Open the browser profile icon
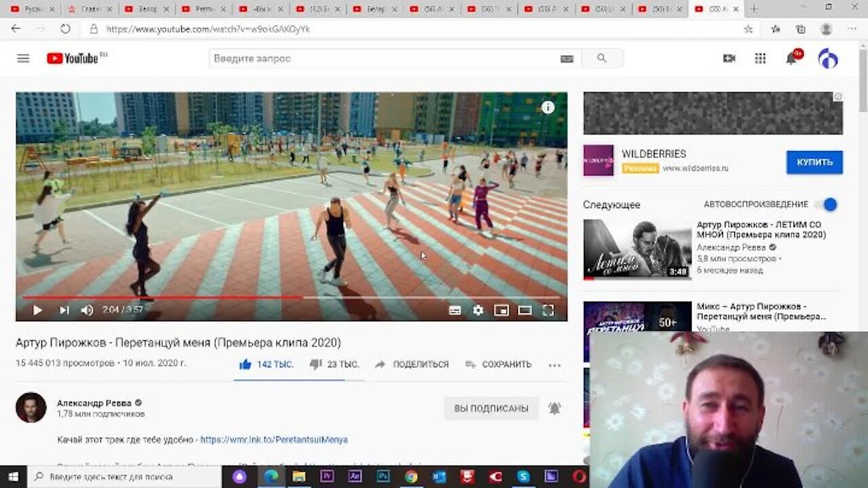The image size is (868, 488). [x=826, y=29]
